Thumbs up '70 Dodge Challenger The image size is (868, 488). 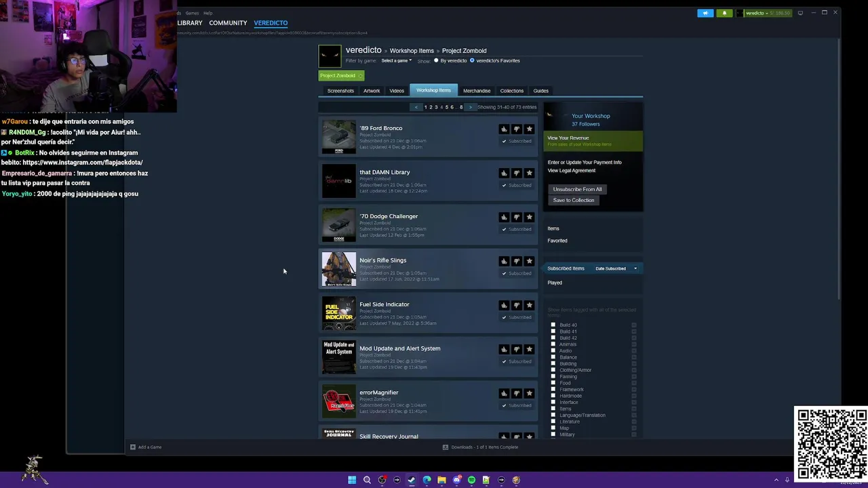(x=504, y=217)
